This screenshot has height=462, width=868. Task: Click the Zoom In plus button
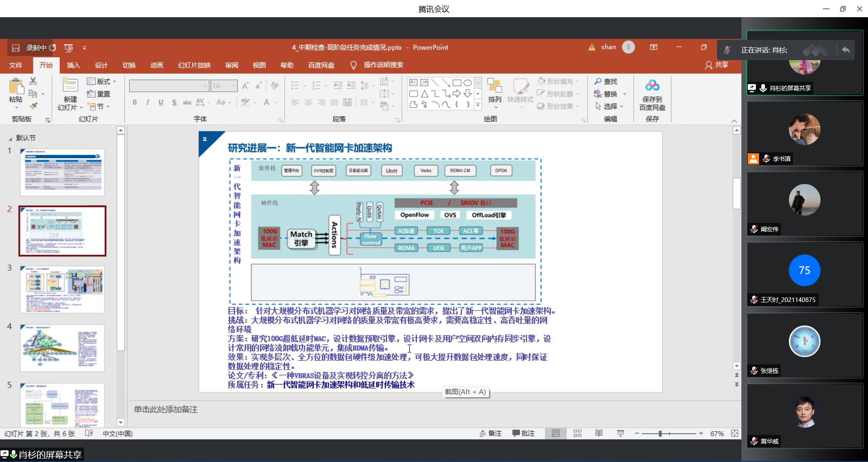701,434
